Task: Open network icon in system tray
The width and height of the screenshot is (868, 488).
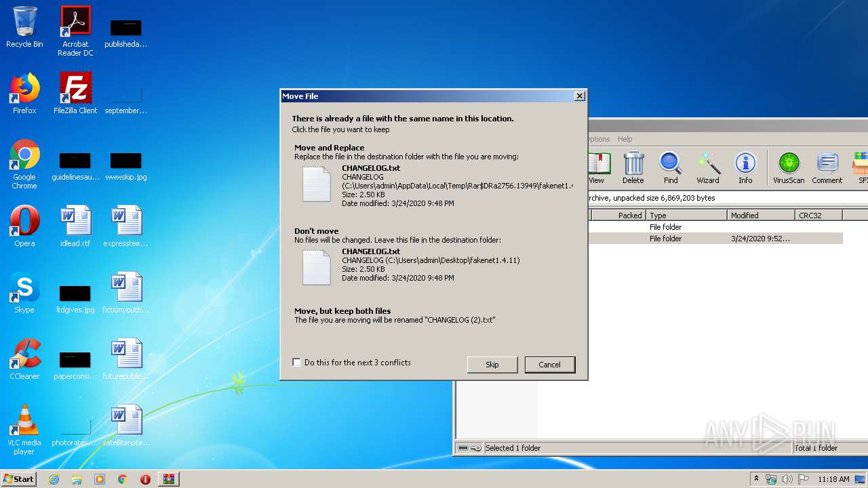Action: [x=771, y=479]
